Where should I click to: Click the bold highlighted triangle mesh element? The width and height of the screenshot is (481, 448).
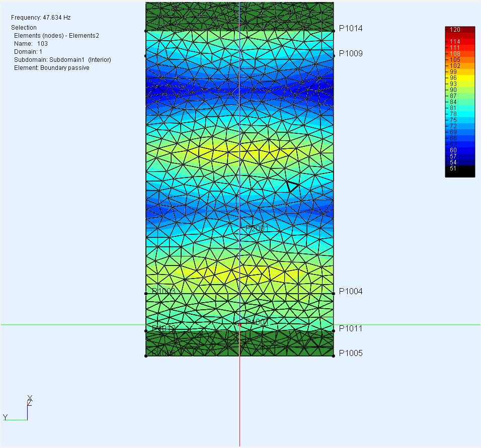(x=291, y=186)
